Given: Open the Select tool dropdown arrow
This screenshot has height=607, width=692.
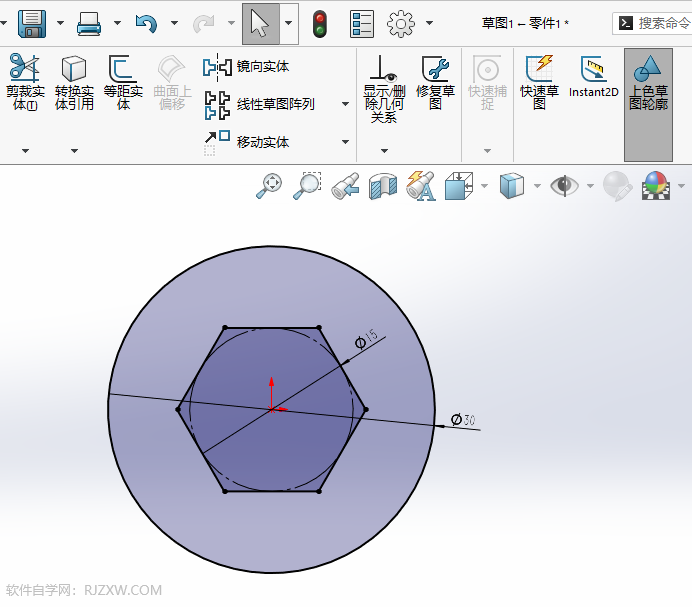Looking at the screenshot, I should tap(289, 24).
